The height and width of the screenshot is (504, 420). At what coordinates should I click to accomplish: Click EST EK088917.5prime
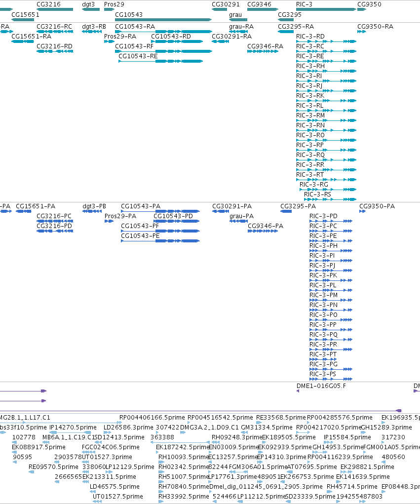(38, 447)
